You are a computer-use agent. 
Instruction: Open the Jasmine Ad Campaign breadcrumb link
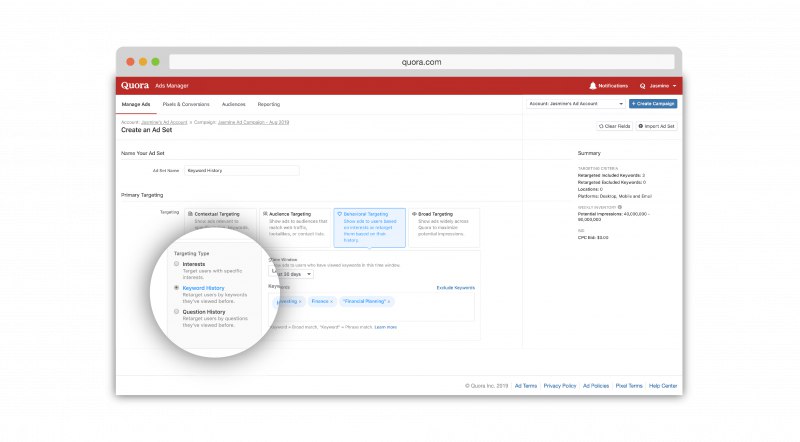pos(254,122)
